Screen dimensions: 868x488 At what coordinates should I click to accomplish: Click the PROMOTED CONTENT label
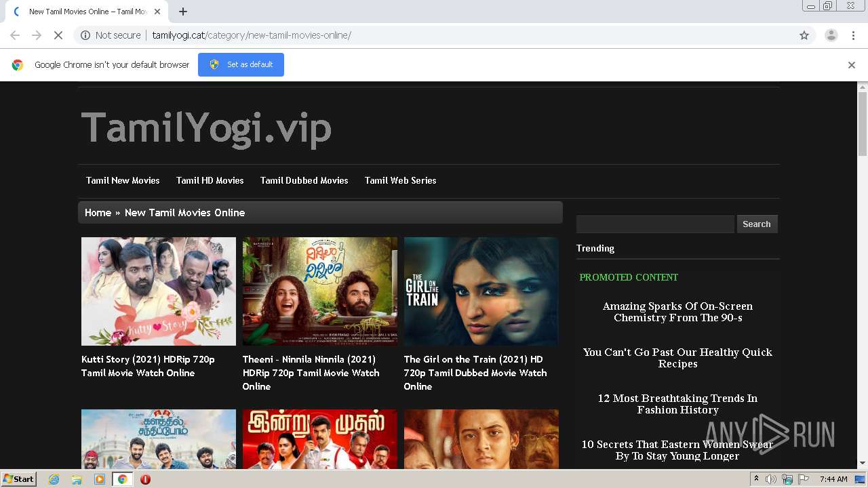pos(629,277)
